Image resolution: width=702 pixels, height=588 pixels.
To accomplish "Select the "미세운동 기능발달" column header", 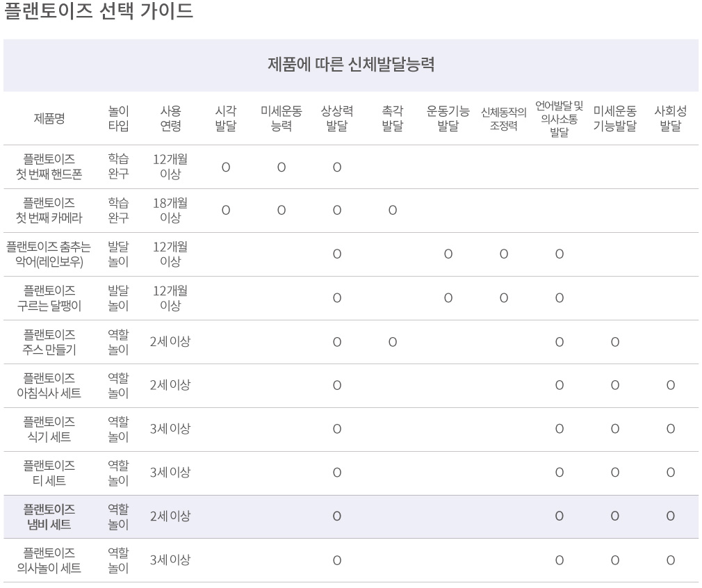I will 614,118.
